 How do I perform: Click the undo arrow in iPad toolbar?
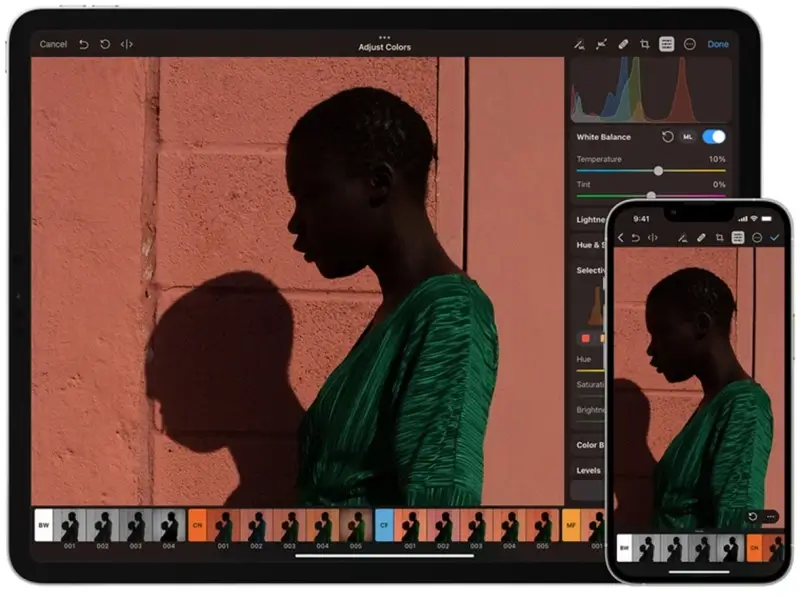point(84,44)
